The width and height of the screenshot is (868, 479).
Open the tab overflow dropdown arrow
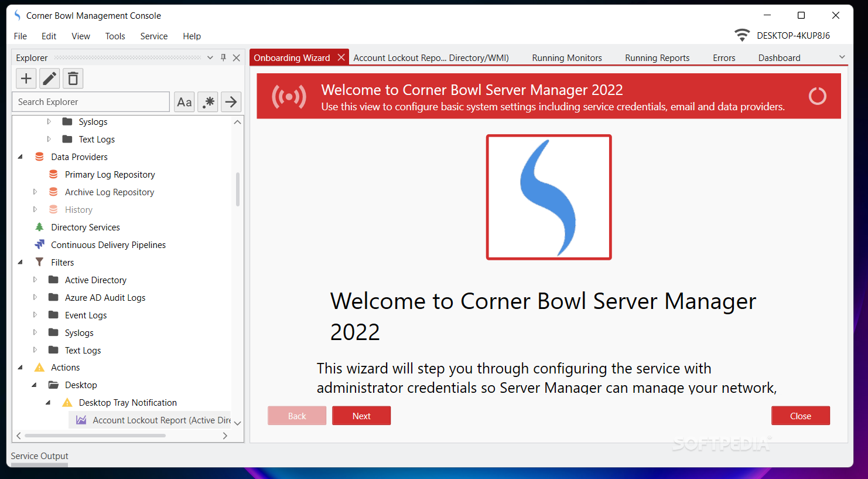click(x=842, y=57)
